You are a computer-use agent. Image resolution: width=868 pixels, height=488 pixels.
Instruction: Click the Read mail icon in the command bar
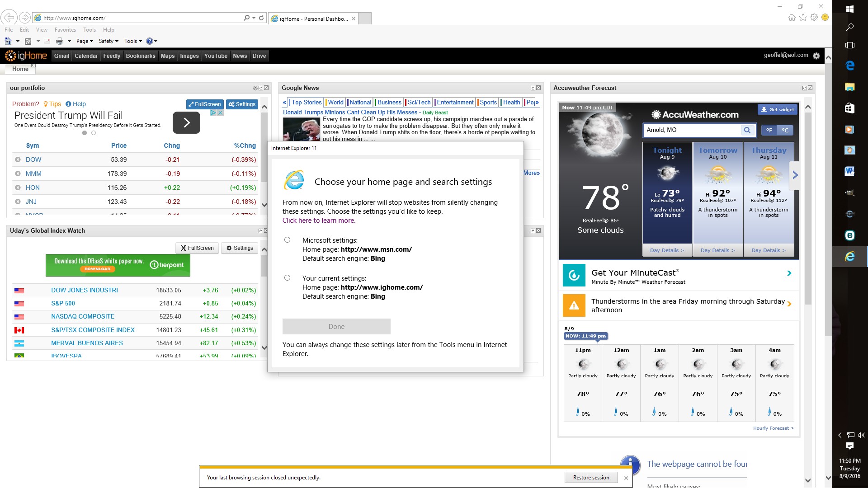pyautogui.click(x=47, y=41)
